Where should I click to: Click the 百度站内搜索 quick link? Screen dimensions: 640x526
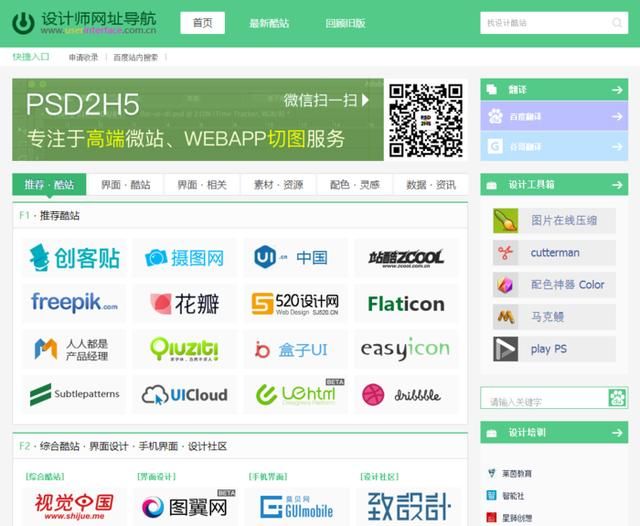click(136, 58)
